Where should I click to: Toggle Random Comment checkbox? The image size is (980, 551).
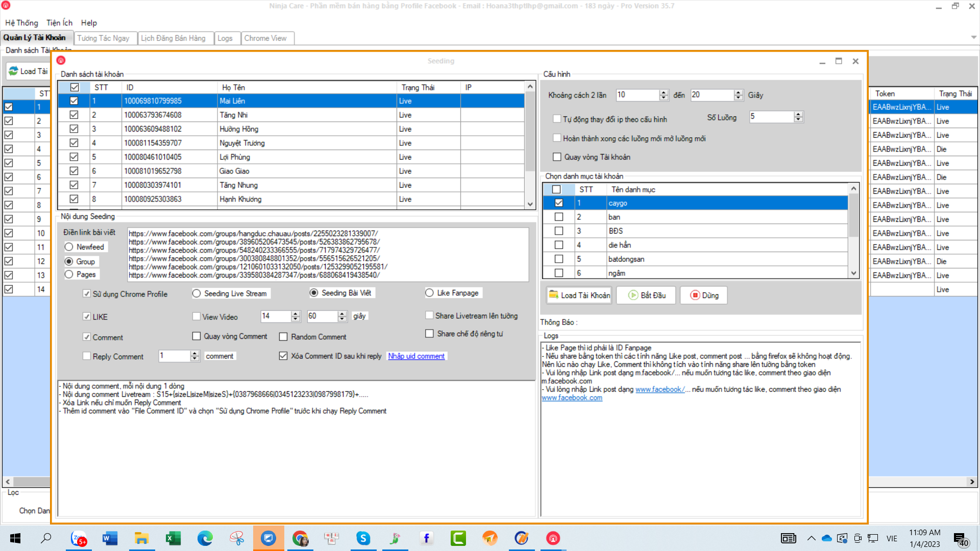click(283, 337)
